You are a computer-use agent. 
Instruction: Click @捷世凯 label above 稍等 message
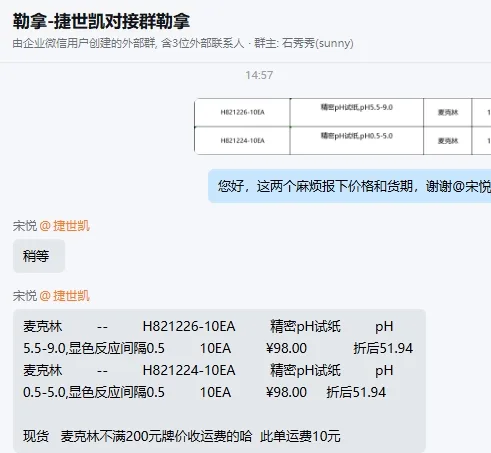pos(65,226)
